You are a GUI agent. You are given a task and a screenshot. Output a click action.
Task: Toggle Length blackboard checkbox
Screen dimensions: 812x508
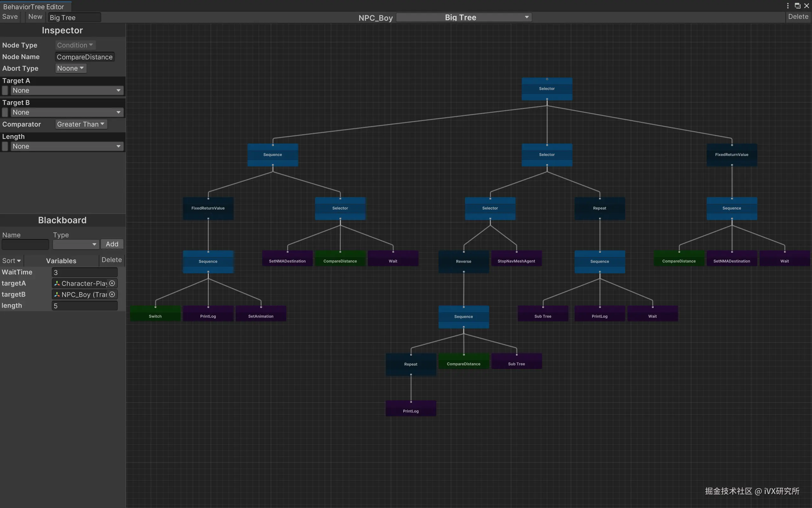5,146
